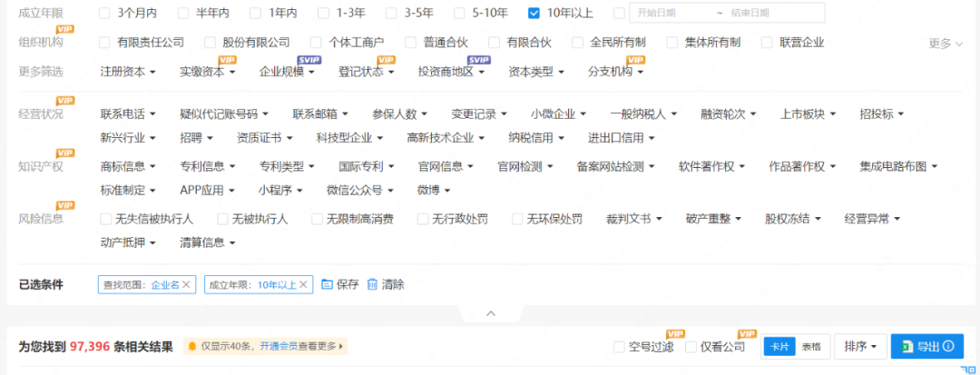Screen dimensions: 980x375
Task: Enable the 仅看公司 checkbox
Action: click(691, 347)
